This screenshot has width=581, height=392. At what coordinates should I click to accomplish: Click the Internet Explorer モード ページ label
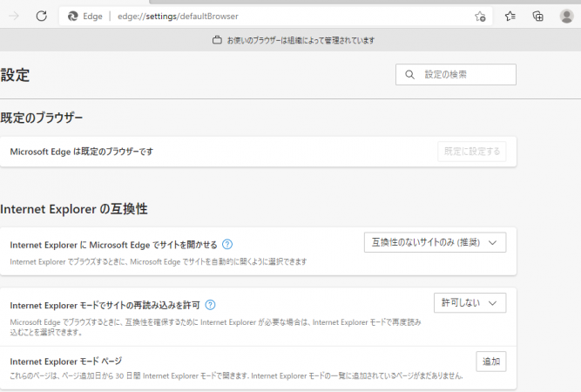point(66,362)
